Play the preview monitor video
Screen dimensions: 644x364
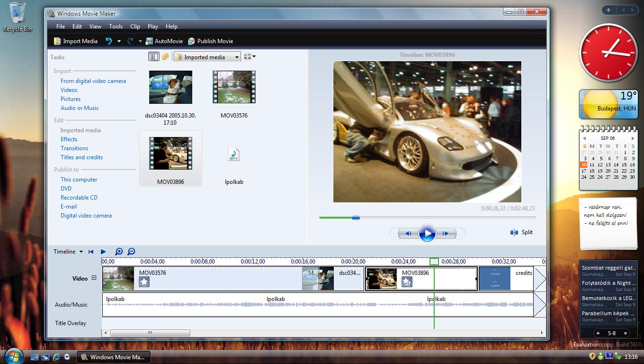click(x=427, y=233)
